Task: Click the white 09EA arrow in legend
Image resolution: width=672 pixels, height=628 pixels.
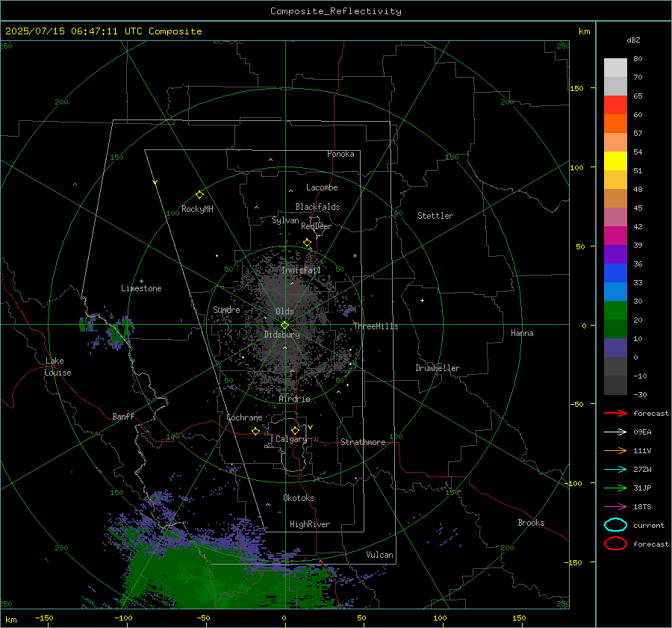Action: coord(615,432)
